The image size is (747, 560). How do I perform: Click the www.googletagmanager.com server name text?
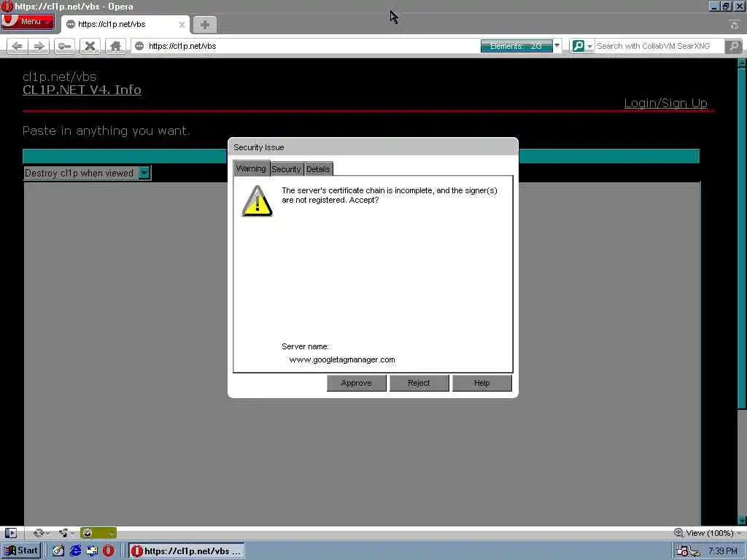click(x=342, y=360)
